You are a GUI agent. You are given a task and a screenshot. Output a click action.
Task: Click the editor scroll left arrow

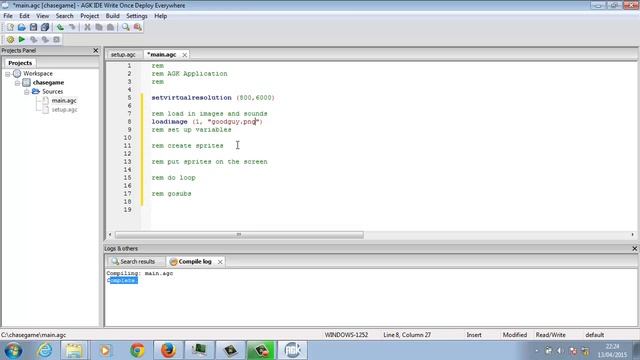pos(110,235)
